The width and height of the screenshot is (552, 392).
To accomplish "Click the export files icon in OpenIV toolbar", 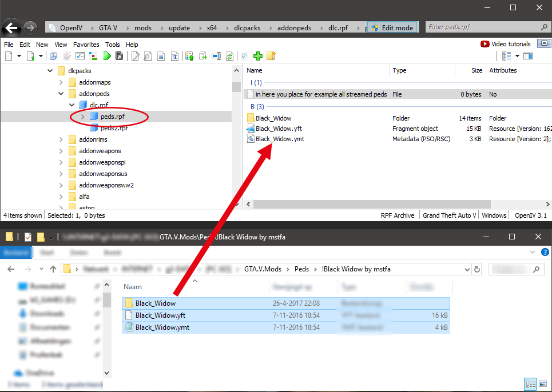I will click(x=203, y=56).
